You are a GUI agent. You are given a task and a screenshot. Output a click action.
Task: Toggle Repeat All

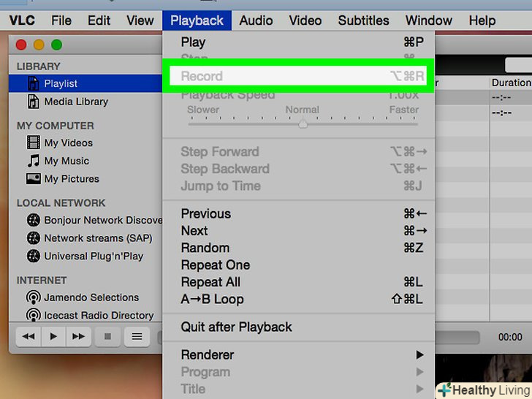tap(299, 282)
